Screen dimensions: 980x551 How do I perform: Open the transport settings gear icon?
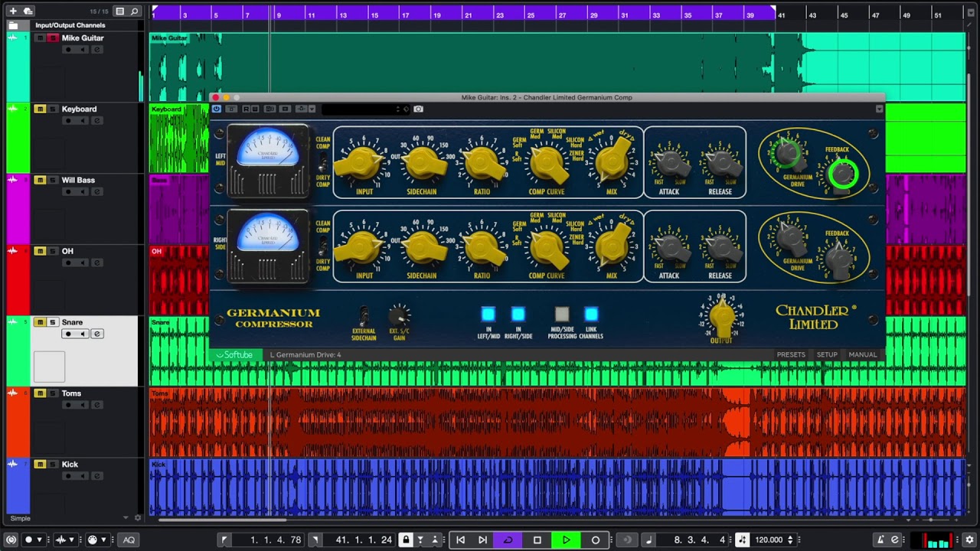(x=969, y=540)
